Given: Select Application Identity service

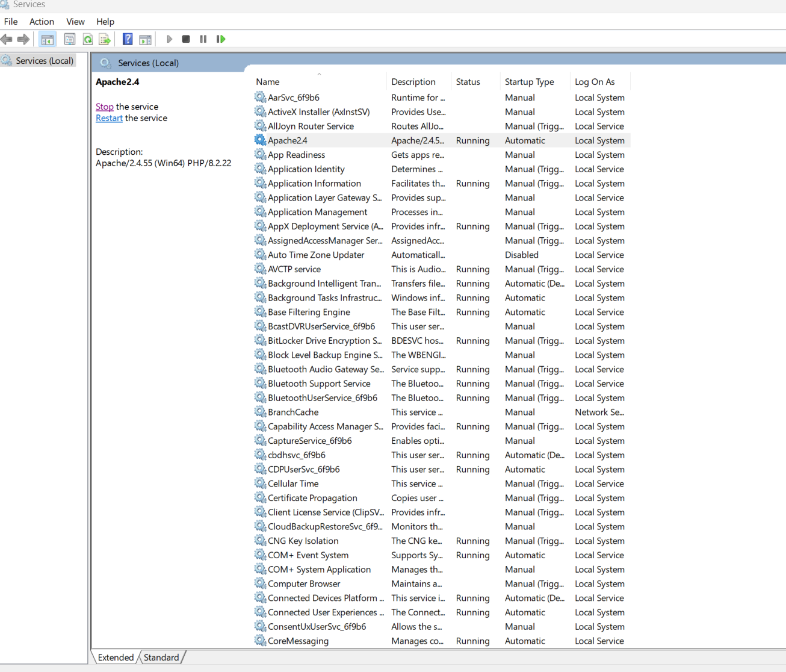Looking at the screenshot, I should (x=441, y=169).
